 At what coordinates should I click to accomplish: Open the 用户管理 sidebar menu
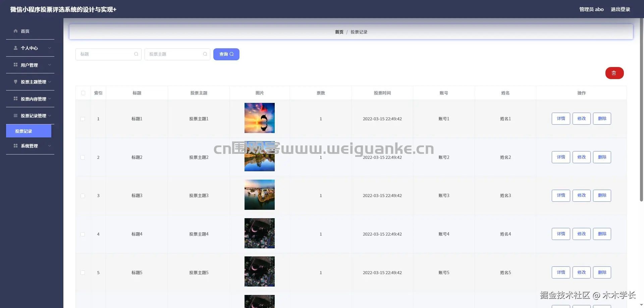[x=30, y=65]
